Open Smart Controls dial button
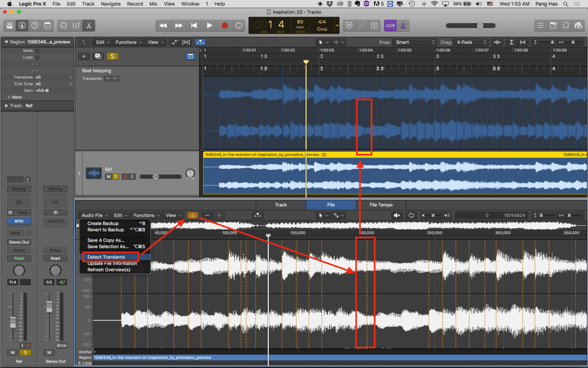Screen dimensions: 588x368 click(x=64, y=25)
